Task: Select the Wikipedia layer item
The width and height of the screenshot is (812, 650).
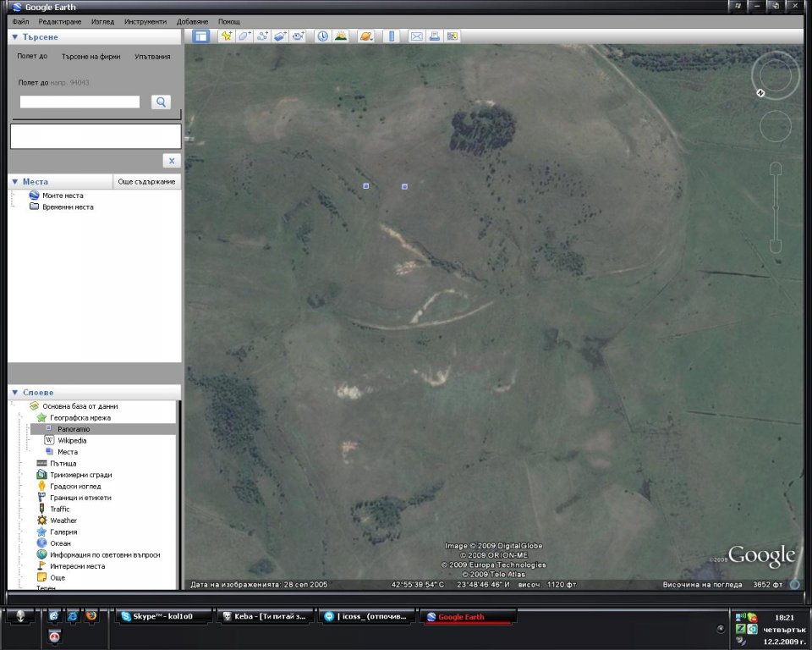Action: [x=71, y=440]
